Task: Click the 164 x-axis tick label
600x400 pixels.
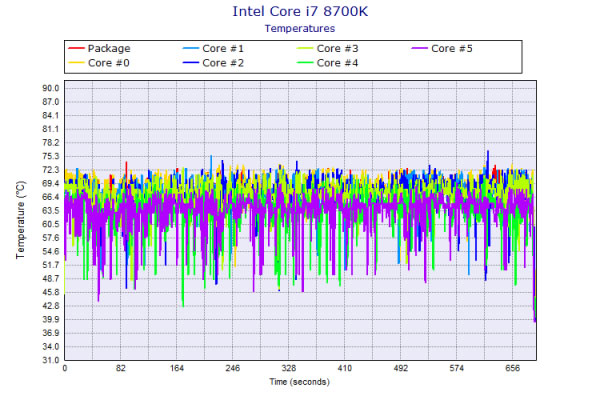Action: point(177,368)
